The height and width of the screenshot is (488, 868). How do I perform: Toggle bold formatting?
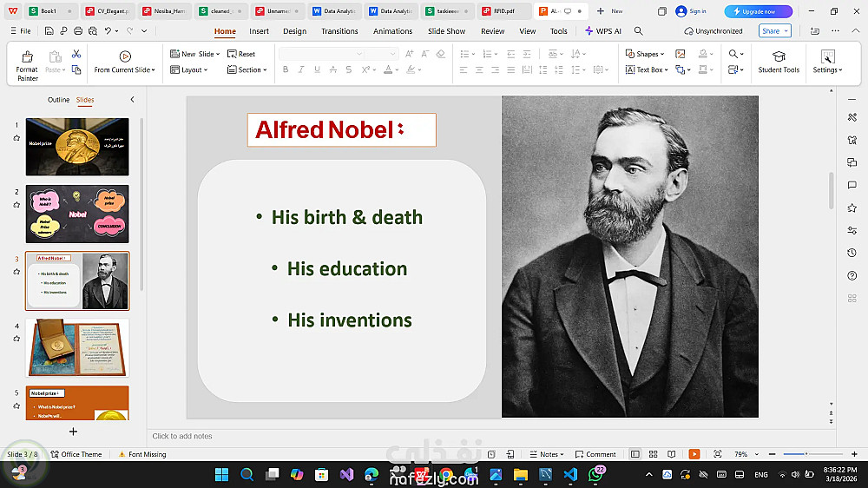[286, 69]
